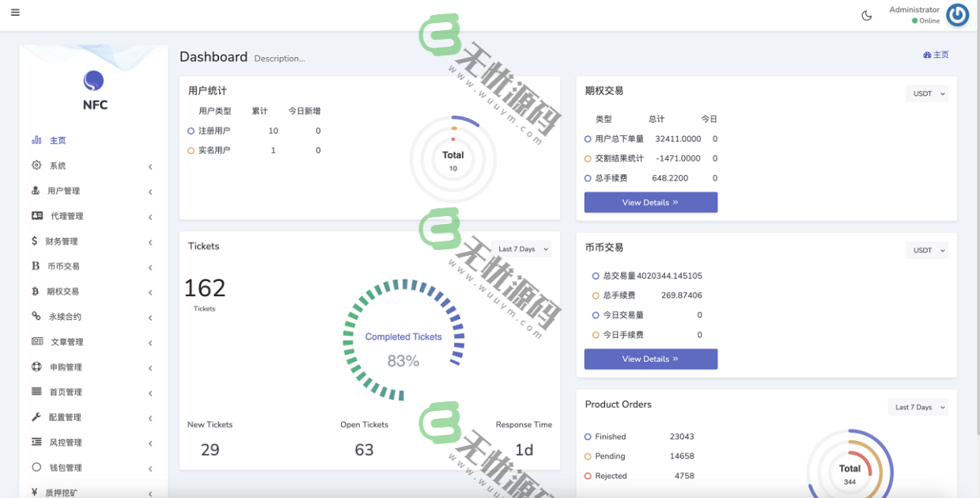
Task: Click the Total donut chart in 用户统计
Action: coord(452,155)
